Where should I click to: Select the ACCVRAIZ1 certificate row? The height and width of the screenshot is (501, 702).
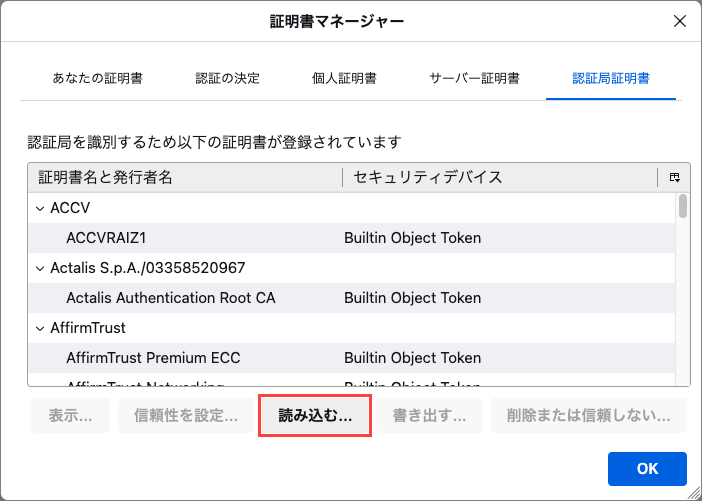(351, 238)
